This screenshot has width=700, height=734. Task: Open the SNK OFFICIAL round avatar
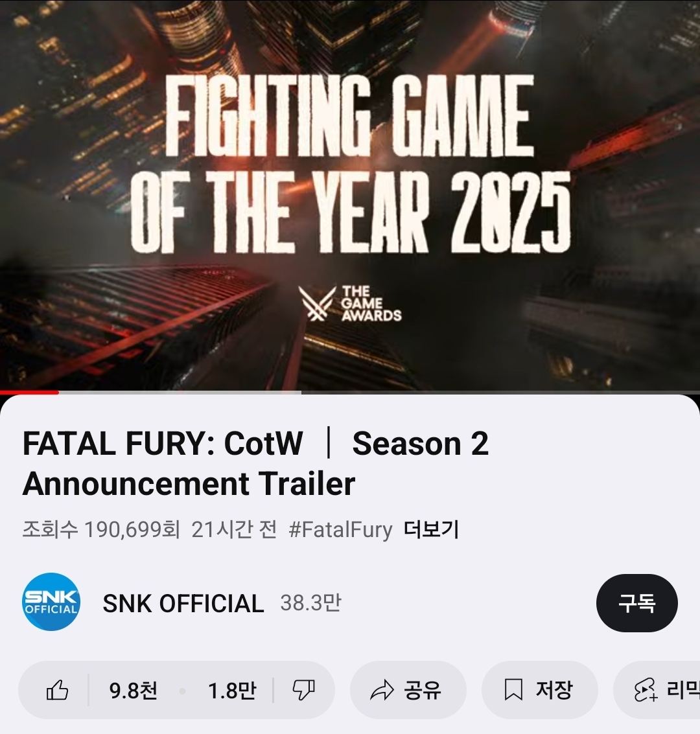click(x=51, y=602)
